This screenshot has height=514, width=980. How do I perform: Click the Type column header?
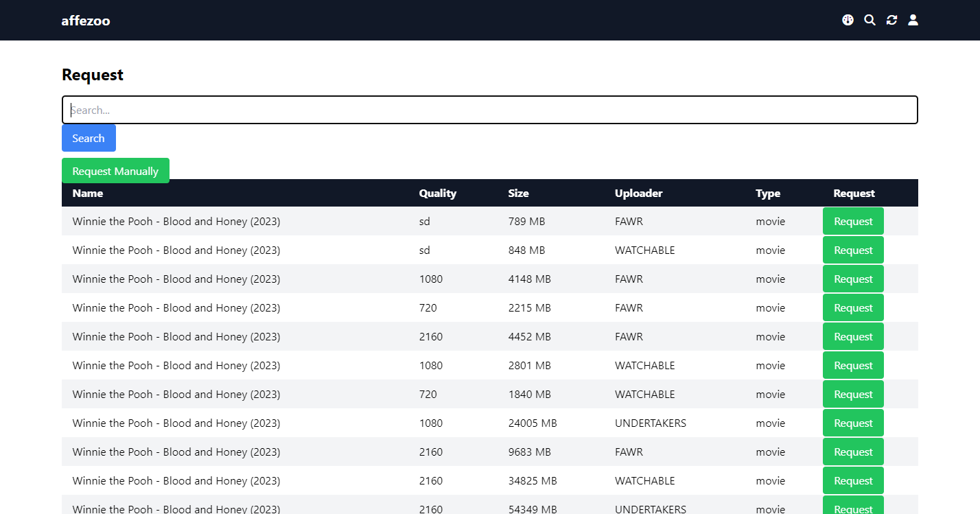point(768,193)
